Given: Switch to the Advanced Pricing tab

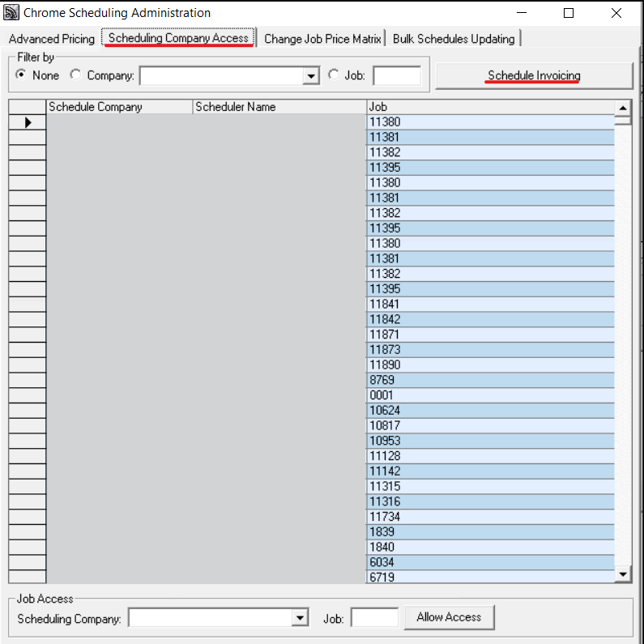Looking at the screenshot, I should coord(51,39).
